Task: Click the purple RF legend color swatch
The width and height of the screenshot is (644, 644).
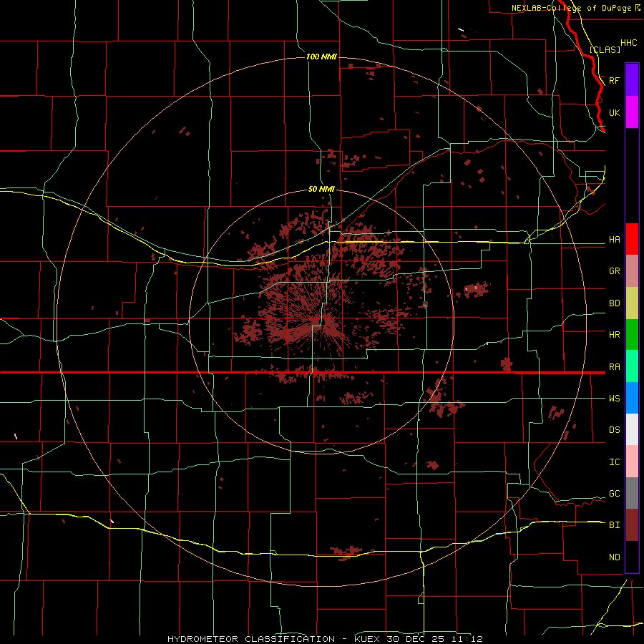Action: tap(632, 80)
